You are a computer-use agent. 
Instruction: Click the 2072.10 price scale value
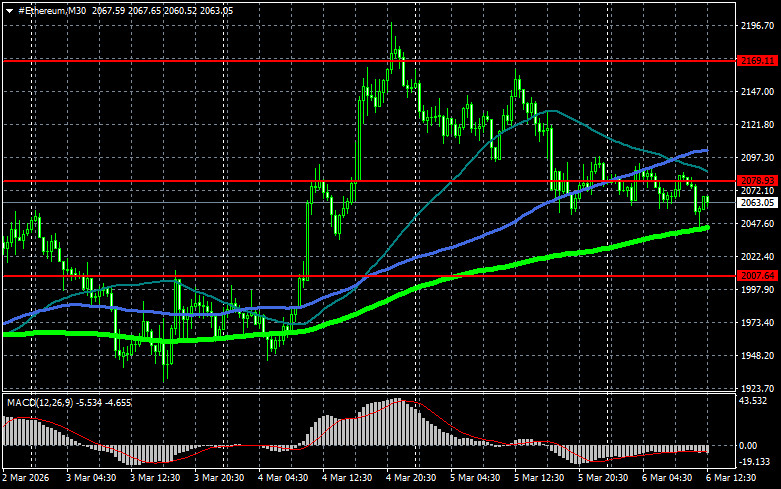point(758,191)
